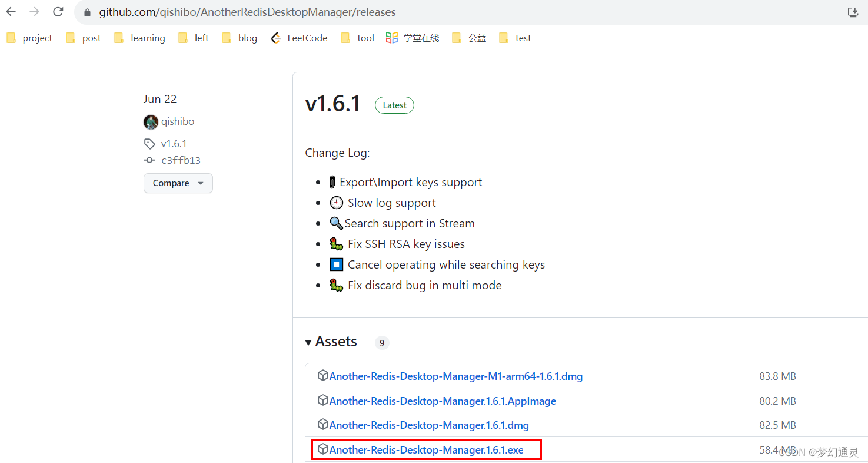Open the left bookmark folder
The width and height of the screenshot is (868, 463).
tap(194, 38)
